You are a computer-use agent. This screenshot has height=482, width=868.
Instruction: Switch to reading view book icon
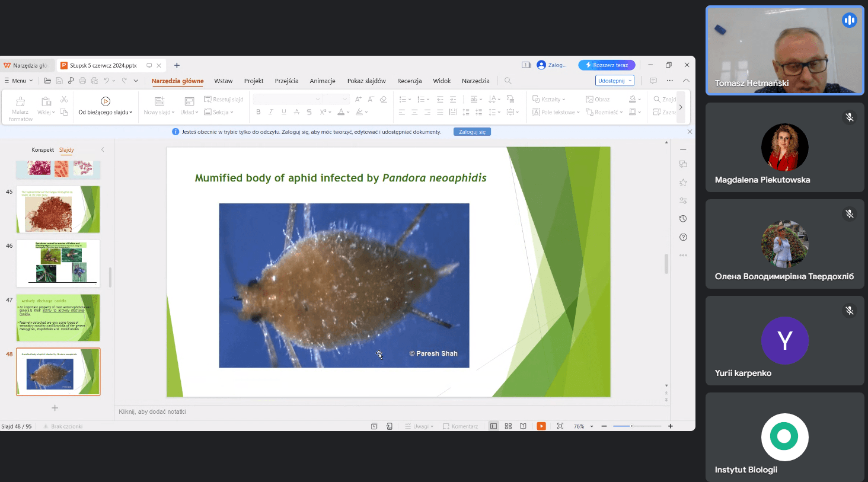(523, 426)
